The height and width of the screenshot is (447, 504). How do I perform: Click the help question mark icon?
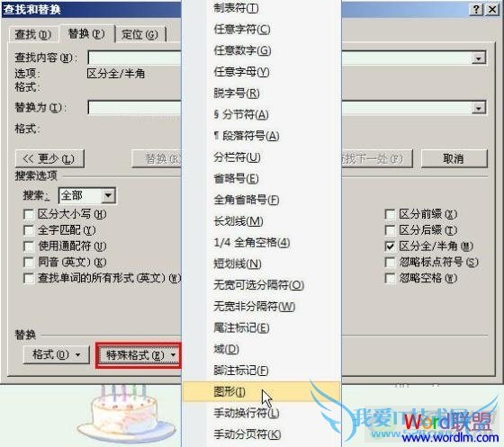click(477, 9)
